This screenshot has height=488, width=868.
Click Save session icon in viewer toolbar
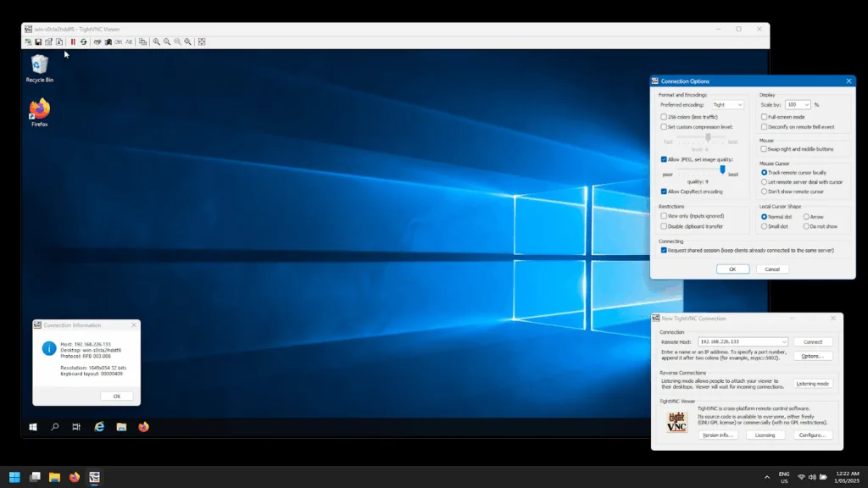pyautogui.click(x=38, y=42)
